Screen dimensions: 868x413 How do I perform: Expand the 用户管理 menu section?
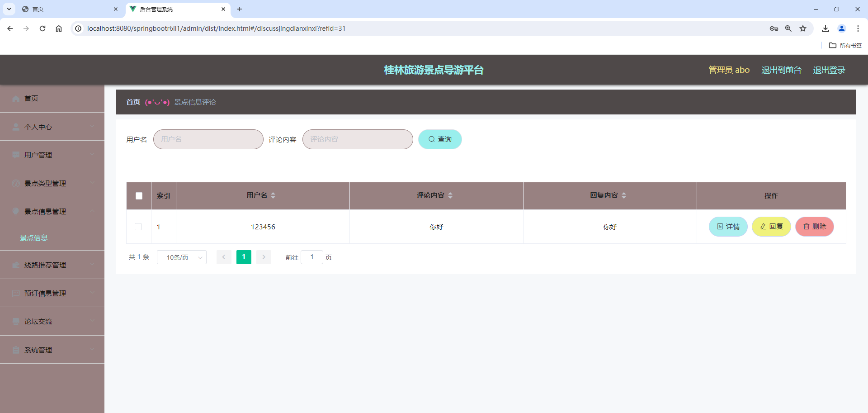point(38,154)
